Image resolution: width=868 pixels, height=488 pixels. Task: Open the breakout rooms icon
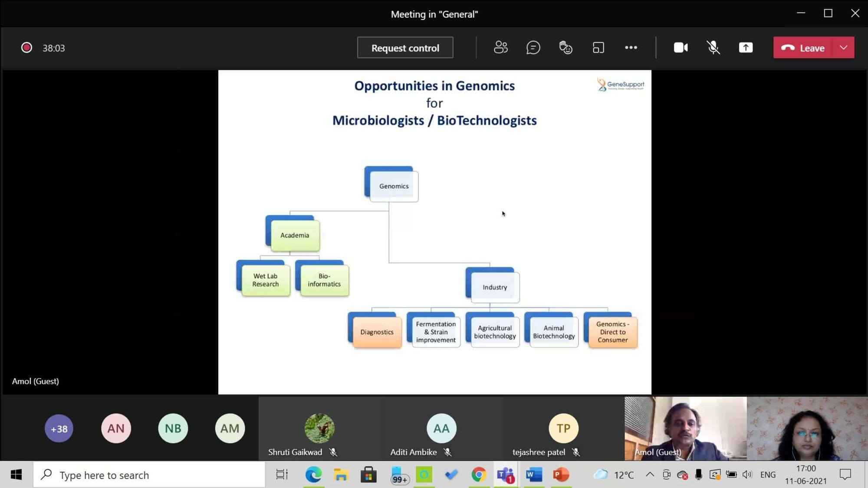598,48
